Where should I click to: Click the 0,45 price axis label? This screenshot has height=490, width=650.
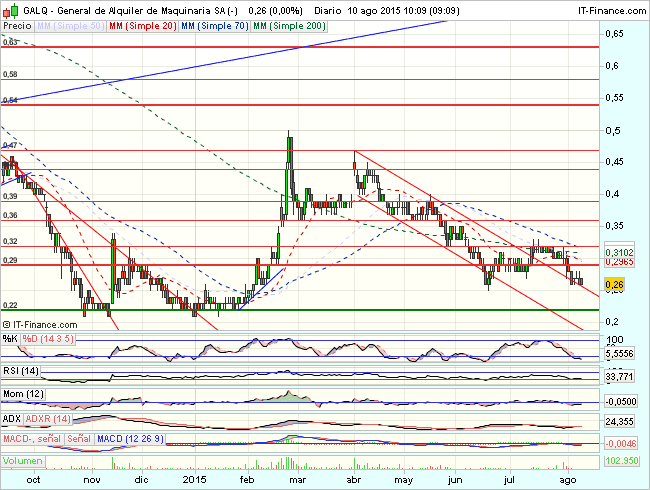click(x=614, y=162)
